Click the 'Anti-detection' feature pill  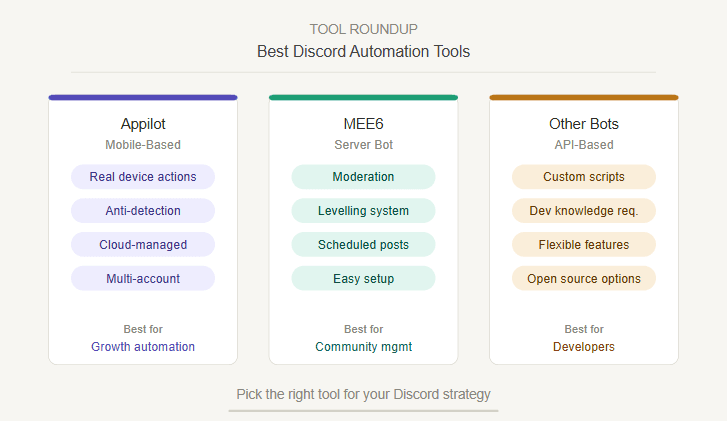click(x=143, y=210)
